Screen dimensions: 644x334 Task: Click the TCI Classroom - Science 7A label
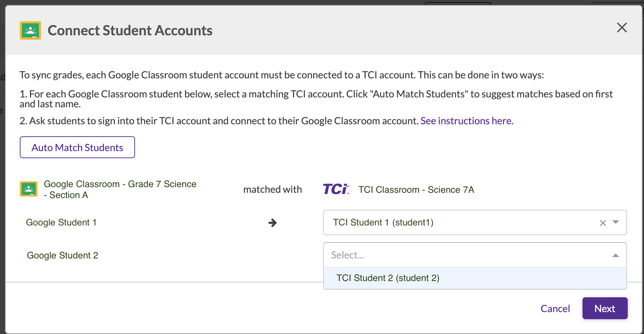[416, 190]
